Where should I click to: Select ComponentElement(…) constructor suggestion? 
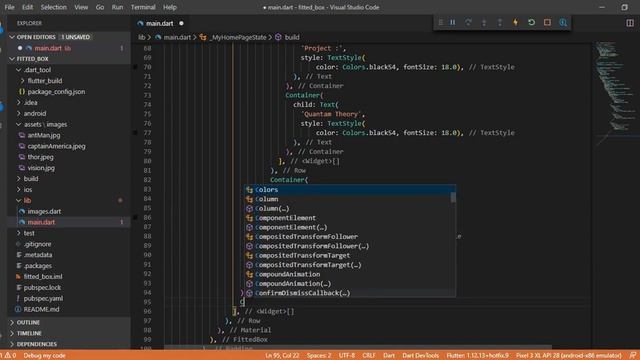click(350, 227)
